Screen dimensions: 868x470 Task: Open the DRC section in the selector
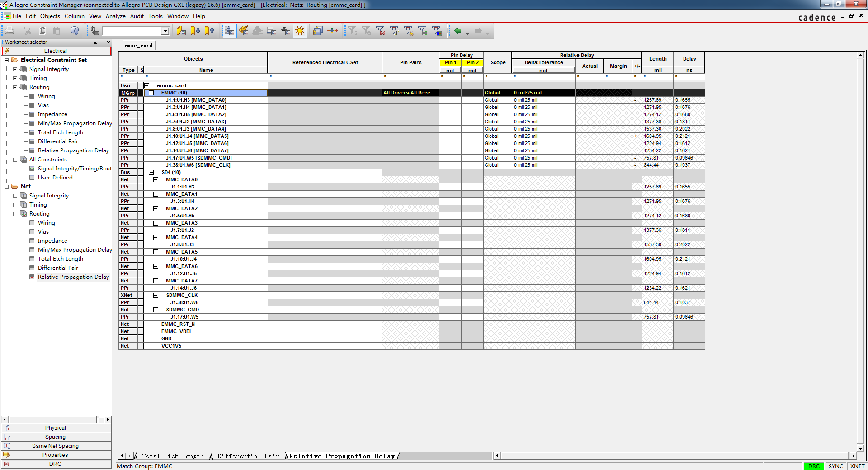(56, 464)
